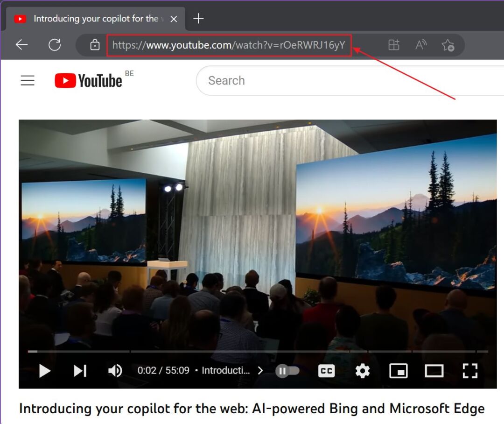Add this page to favorites via star icon
The image size is (504, 424).
[x=448, y=45]
